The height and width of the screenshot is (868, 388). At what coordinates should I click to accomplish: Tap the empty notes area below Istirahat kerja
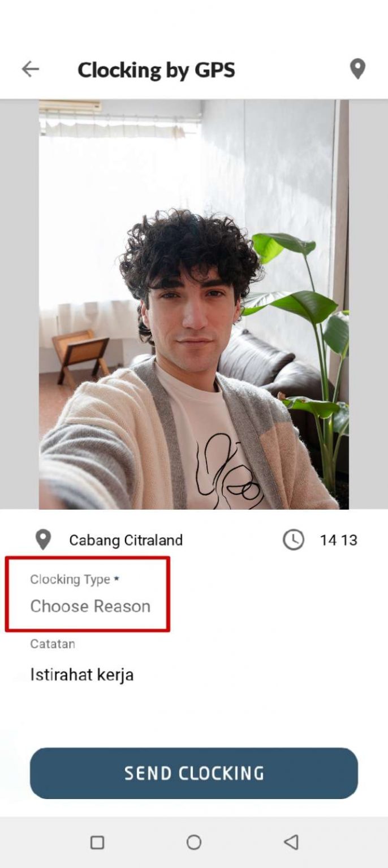coord(194,712)
